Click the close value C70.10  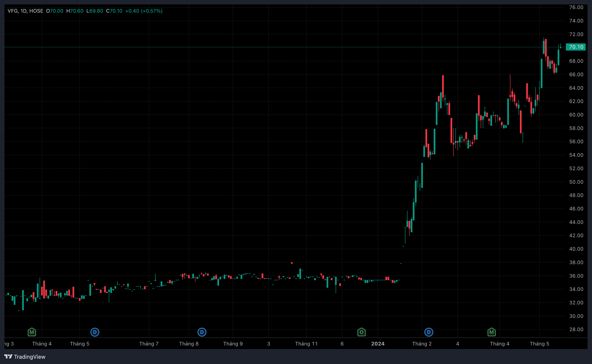coord(114,11)
